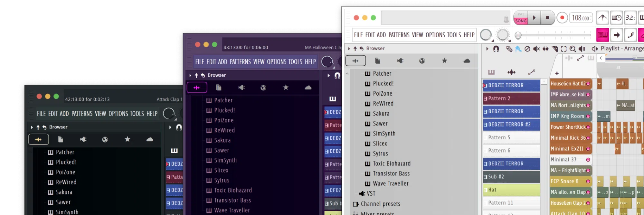644x215 pixels.
Task: Click the purple window's playlist magnet icon
Action: click(337, 75)
